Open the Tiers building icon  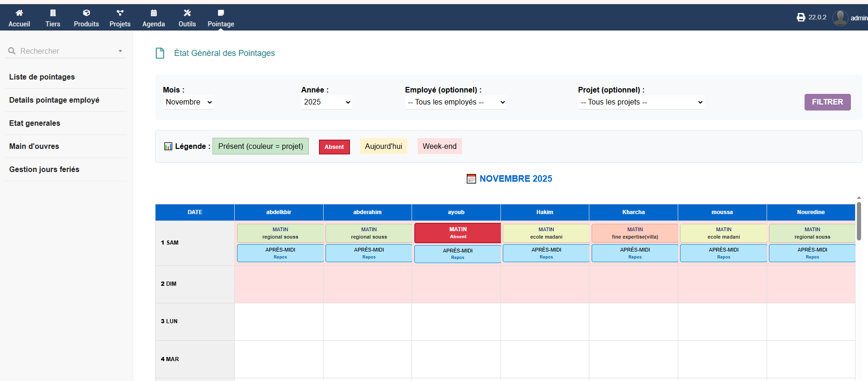coord(53,13)
